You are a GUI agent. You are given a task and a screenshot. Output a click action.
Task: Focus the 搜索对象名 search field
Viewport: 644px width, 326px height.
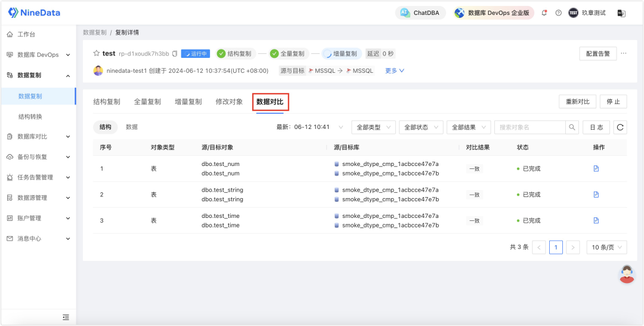[x=530, y=127]
